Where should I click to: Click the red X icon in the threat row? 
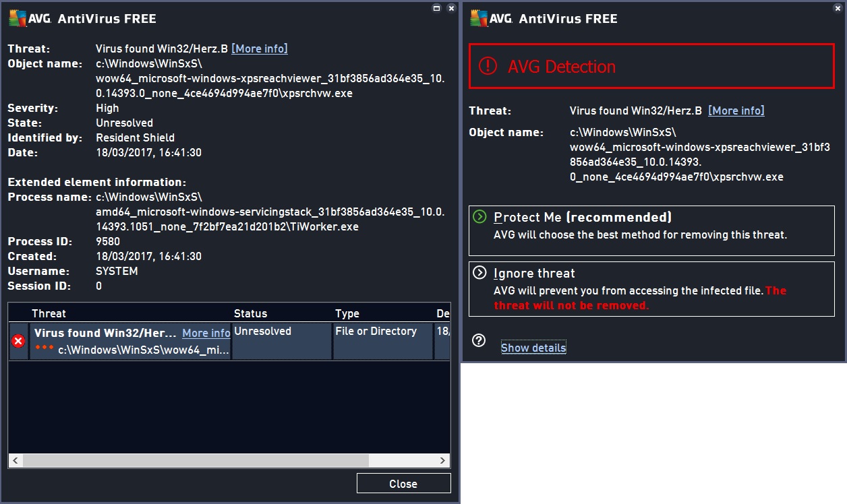18,342
